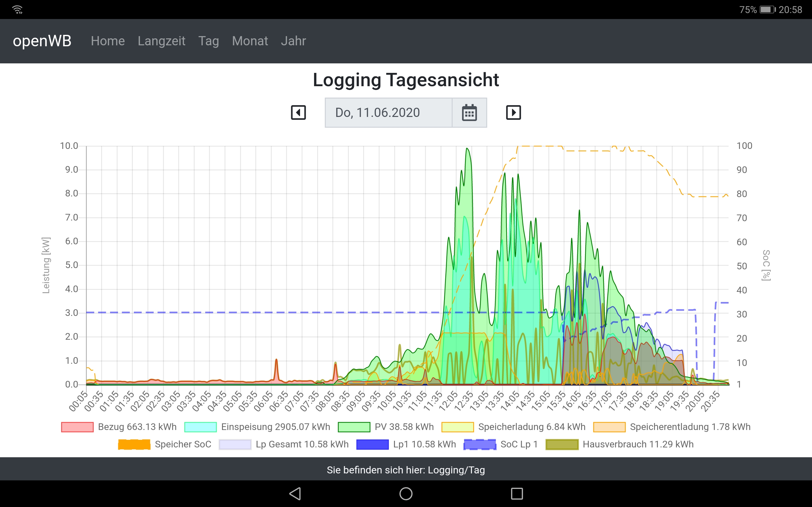Hide SoC Lp 1 dashed line
The width and height of the screenshot is (812, 507).
point(500,444)
